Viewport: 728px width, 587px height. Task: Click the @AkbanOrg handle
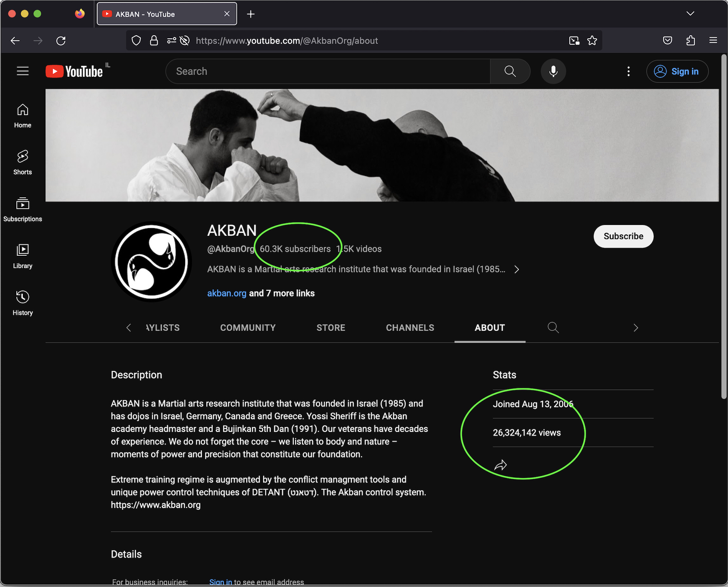click(x=231, y=249)
